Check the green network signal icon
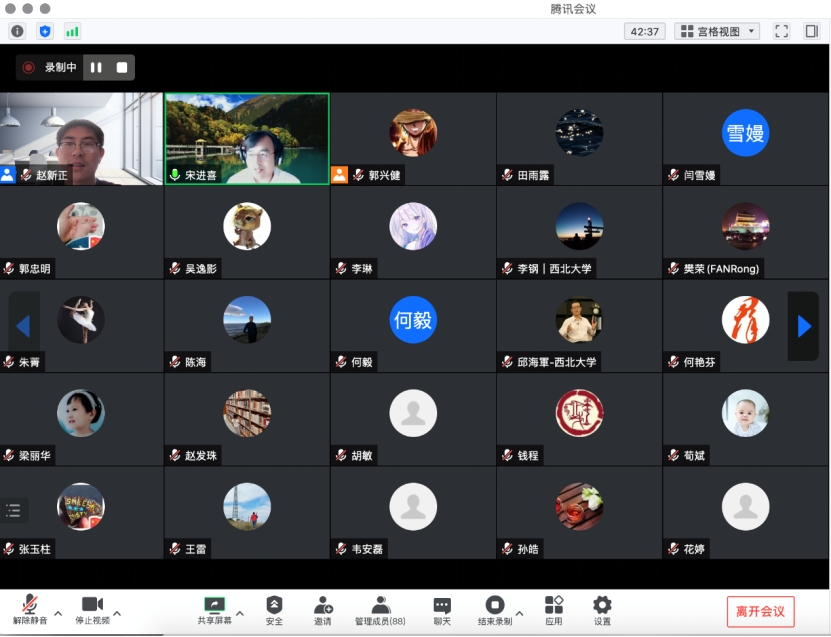 pyautogui.click(x=72, y=31)
